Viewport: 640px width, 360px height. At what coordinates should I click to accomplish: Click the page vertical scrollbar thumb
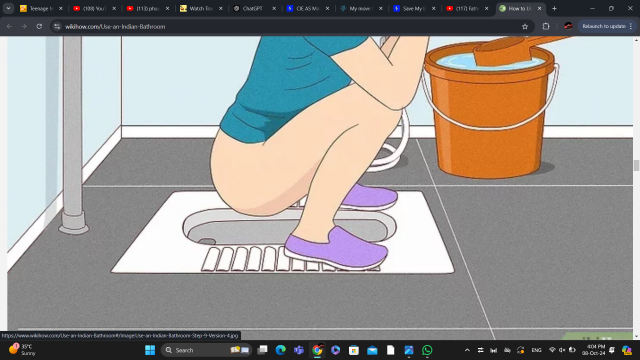[x=636, y=165]
